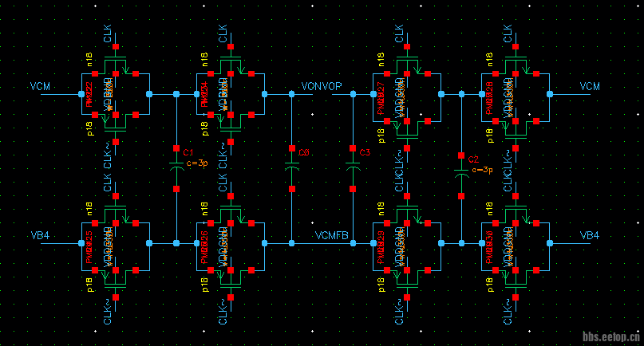Select the CLK label above the PM27 gate
This screenshot has width=644, height=346.
click(399, 33)
